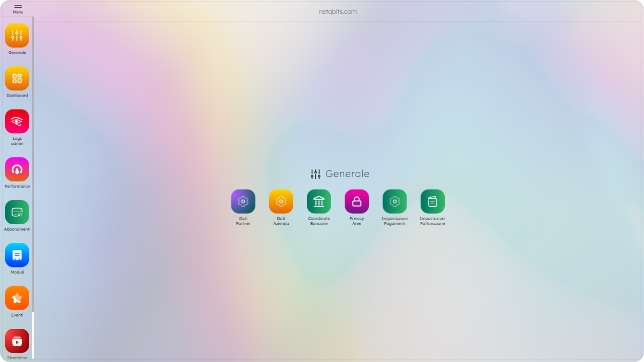Open the Dati Azienda icon
Screen dimensions: 644x362
(x=281, y=202)
